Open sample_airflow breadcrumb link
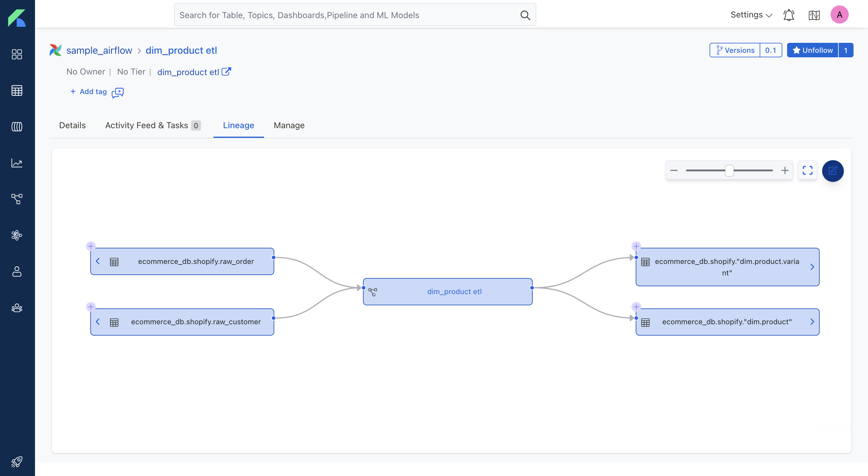This screenshot has height=476, width=868. [x=99, y=50]
